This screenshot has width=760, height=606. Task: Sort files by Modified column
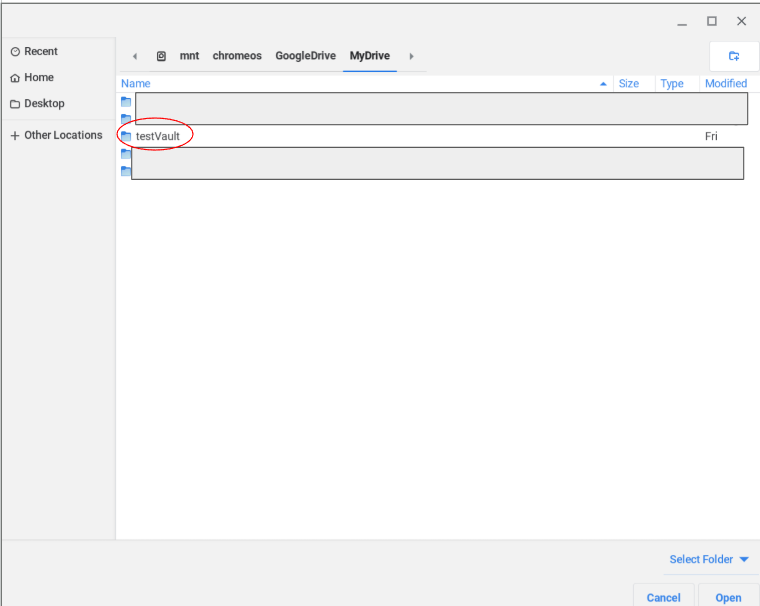point(726,83)
